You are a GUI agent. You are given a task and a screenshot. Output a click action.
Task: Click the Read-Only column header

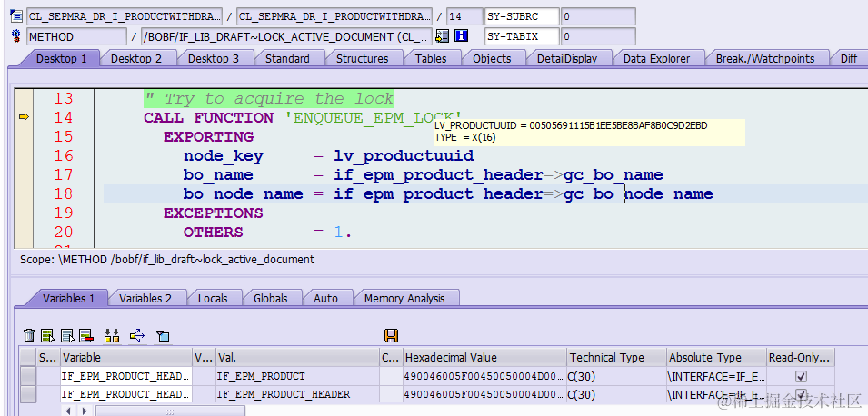(x=801, y=357)
